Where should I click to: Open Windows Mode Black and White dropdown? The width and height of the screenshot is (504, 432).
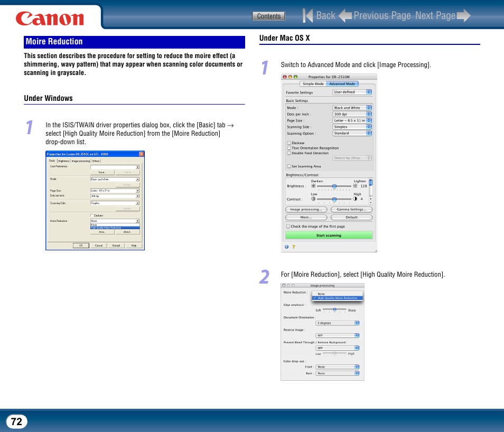[115, 180]
